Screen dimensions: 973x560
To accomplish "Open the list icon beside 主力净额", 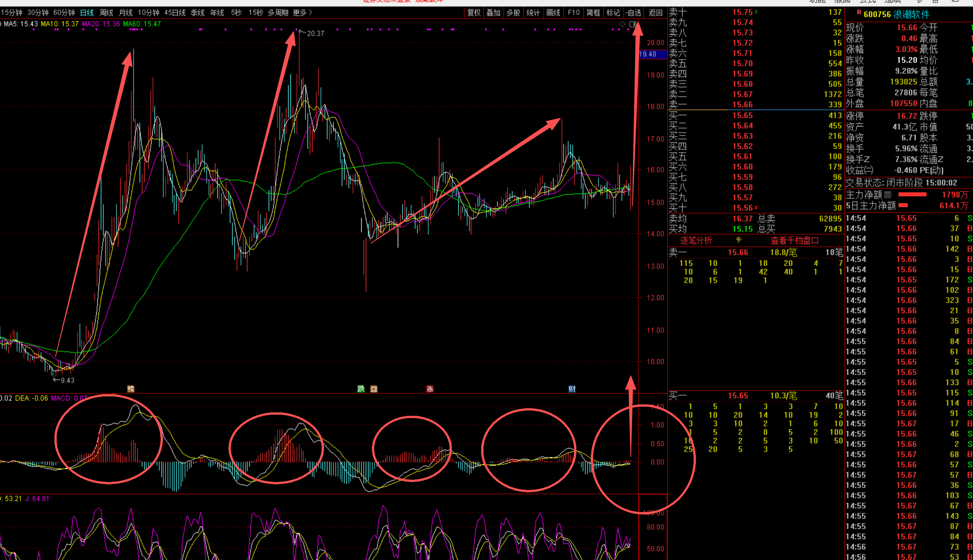I will click(x=888, y=195).
